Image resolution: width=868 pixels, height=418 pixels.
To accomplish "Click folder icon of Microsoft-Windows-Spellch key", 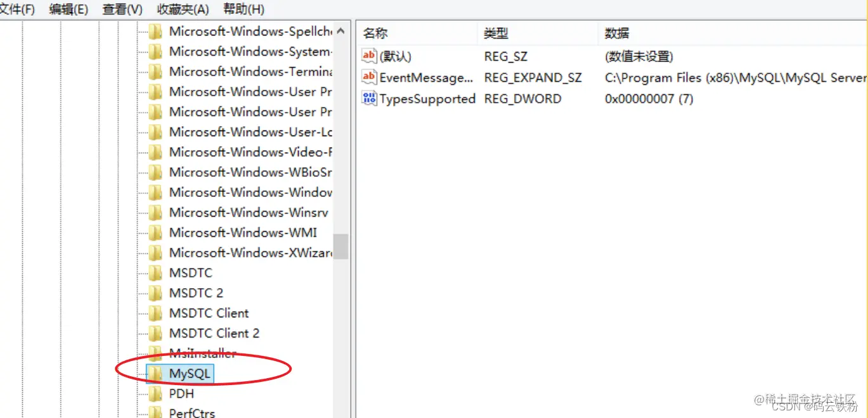I will (155, 32).
